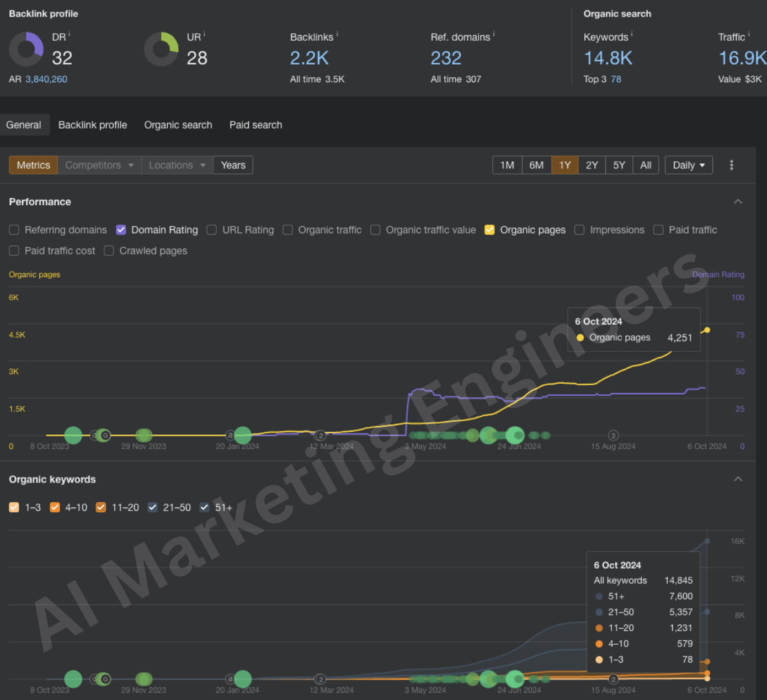This screenshot has height=700, width=767.
Task: Set chart range to 2Y
Action: (x=592, y=165)
